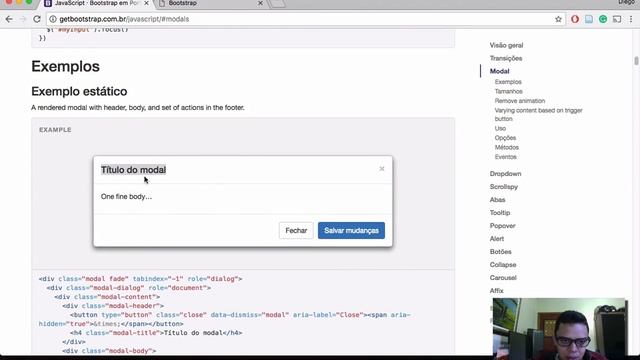This screenshot has height=360, width=640.
Task: Click the site info icon in address bar
Action: pos(53,19)
